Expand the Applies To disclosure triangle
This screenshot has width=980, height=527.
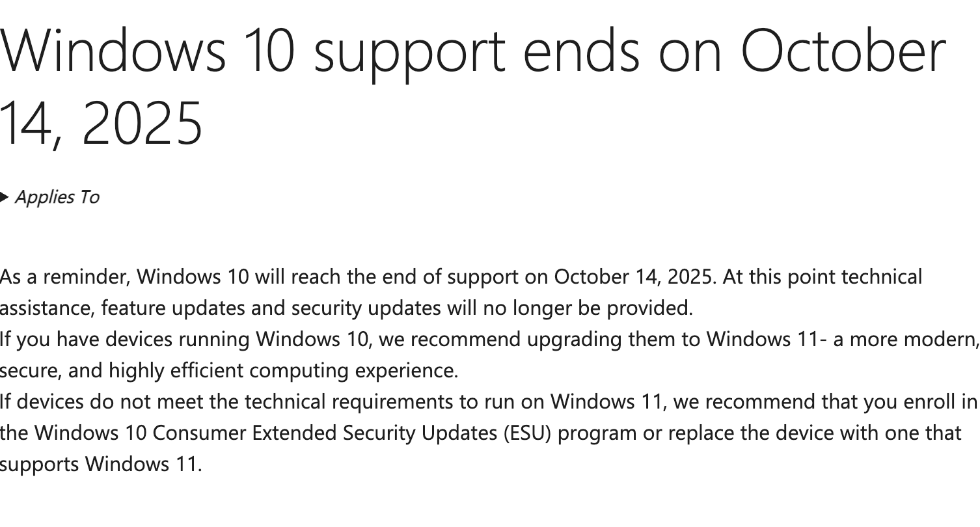[x=5, y=197]
